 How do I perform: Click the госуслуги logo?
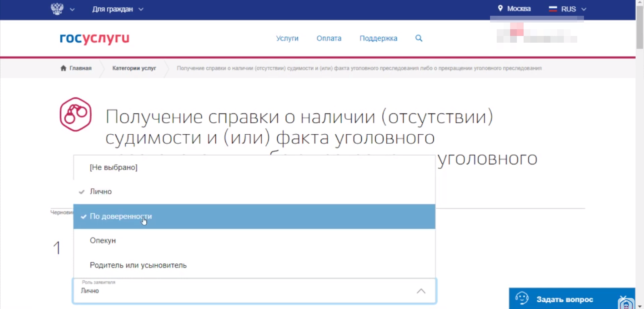[x=94, y=38]
